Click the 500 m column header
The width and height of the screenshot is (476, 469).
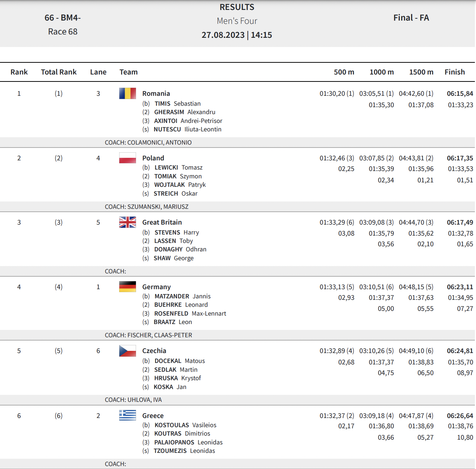344,72
